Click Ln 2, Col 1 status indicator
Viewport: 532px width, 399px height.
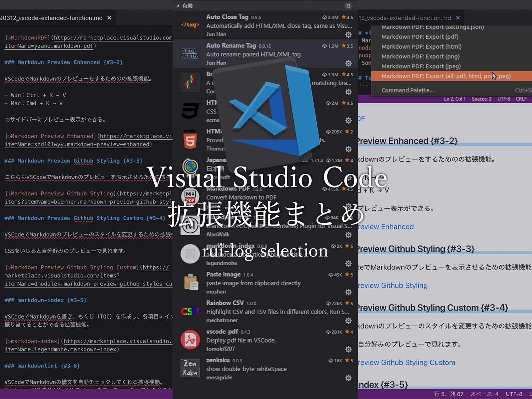click(x=455, y=99)
